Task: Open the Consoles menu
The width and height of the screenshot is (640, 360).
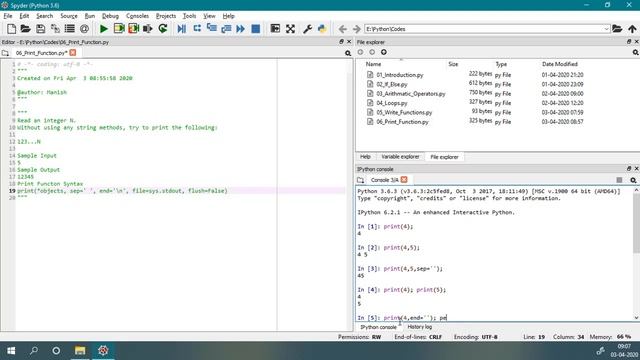Action: (137, 16)
